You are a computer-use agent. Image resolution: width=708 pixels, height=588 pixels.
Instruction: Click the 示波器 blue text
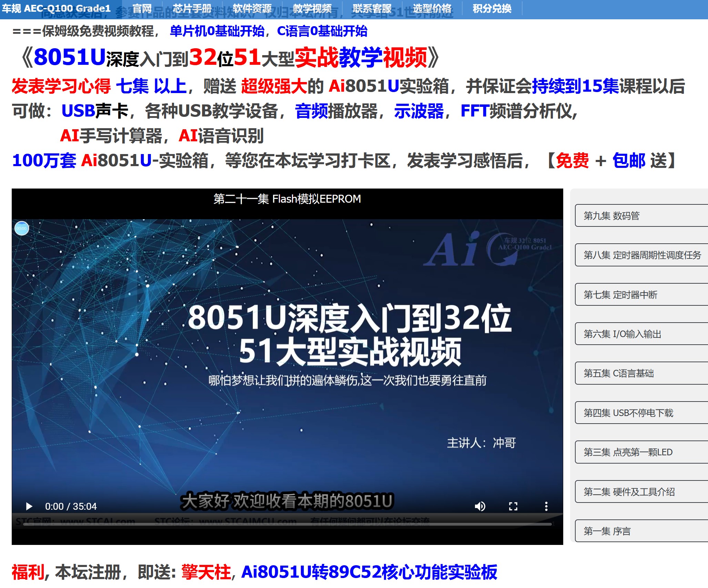[x=419, y=111]
